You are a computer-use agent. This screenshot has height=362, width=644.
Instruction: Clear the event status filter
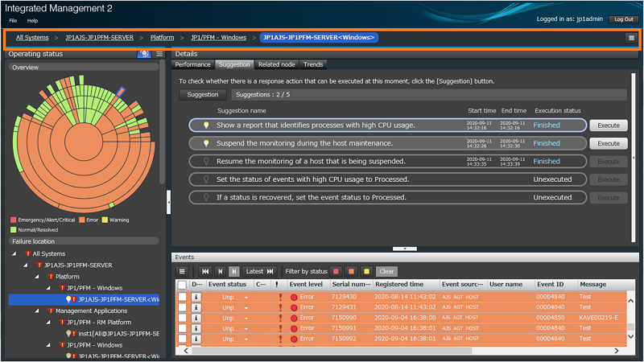click(x=386, y=271)
